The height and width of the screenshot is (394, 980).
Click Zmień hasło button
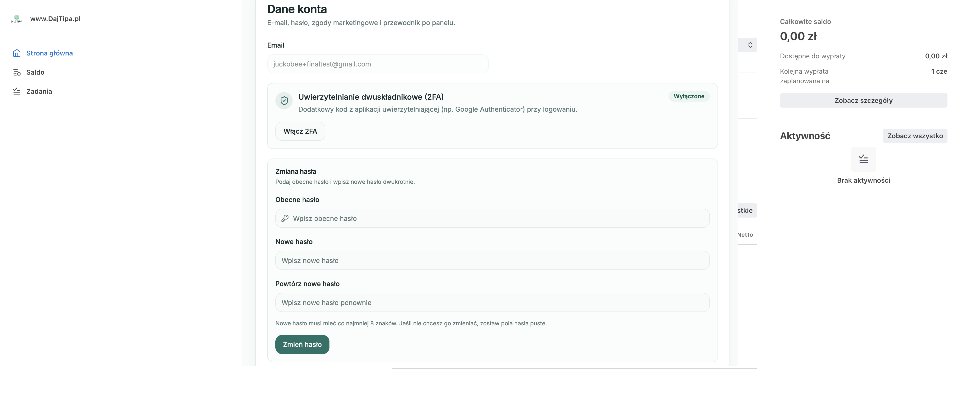tap(302, 345)
